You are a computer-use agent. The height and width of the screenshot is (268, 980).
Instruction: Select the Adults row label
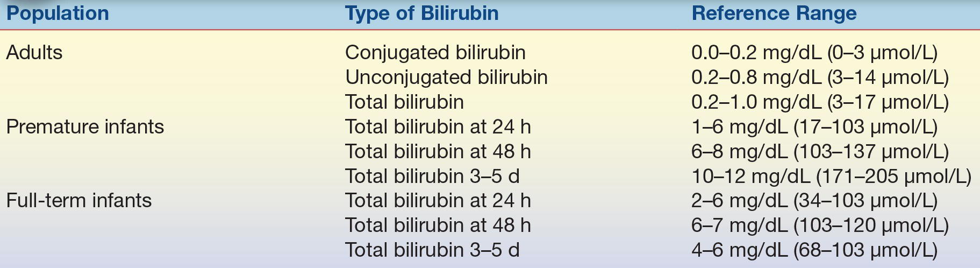click(34, 53)
